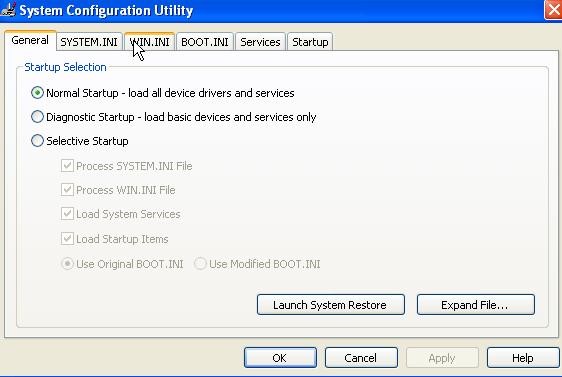Screen dimensions: 562x377
Task: Select Use Original BOOT.INI option
Action: (x=67, y=264)
